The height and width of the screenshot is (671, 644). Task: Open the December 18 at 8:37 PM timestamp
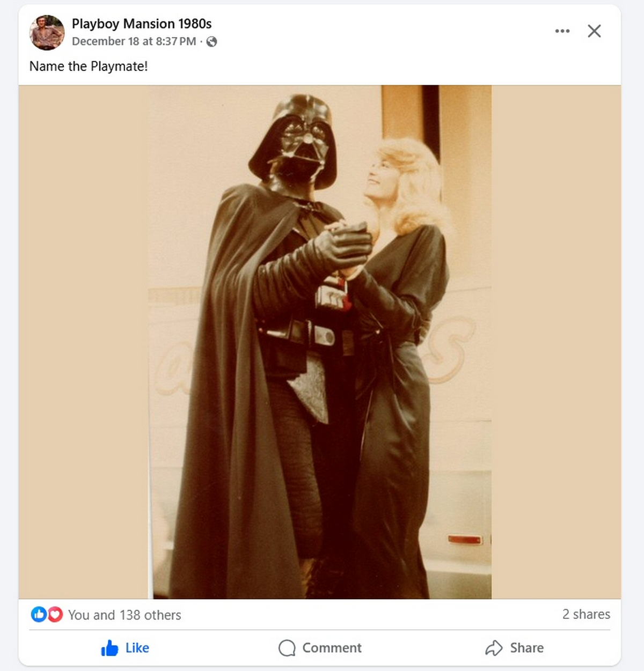pyautogui.click(x=134, y=41)
